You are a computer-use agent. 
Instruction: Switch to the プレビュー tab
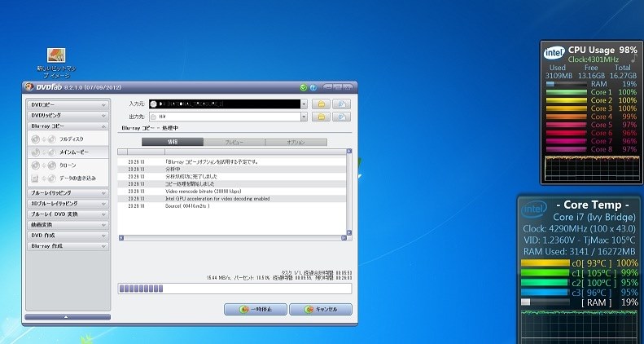pyautogui.click(x=234, y=142)
